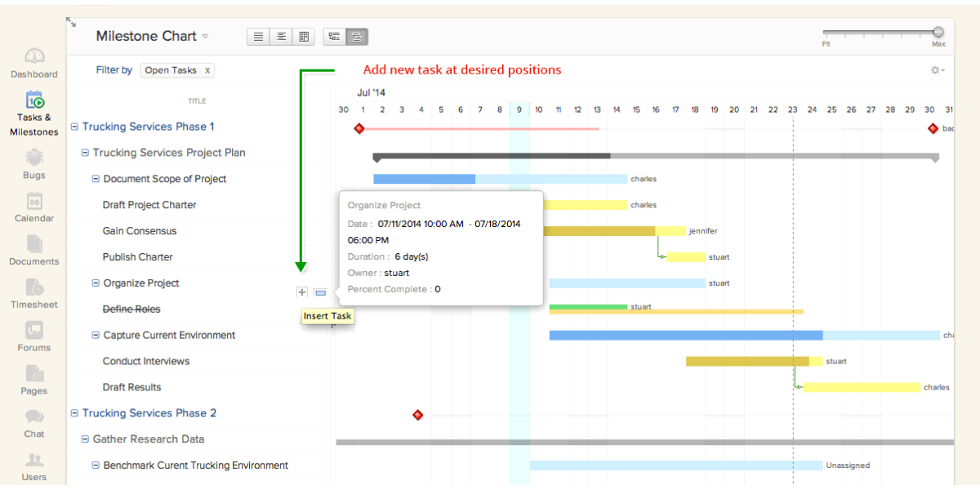This screenshot has height=490, width=980.
Task: Select the Timesheet sidebar icon
Action: coord(33,292)
